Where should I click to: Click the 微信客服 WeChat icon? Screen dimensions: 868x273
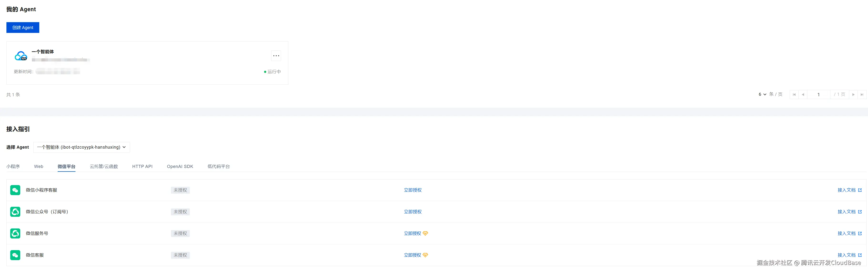point(15,255)
